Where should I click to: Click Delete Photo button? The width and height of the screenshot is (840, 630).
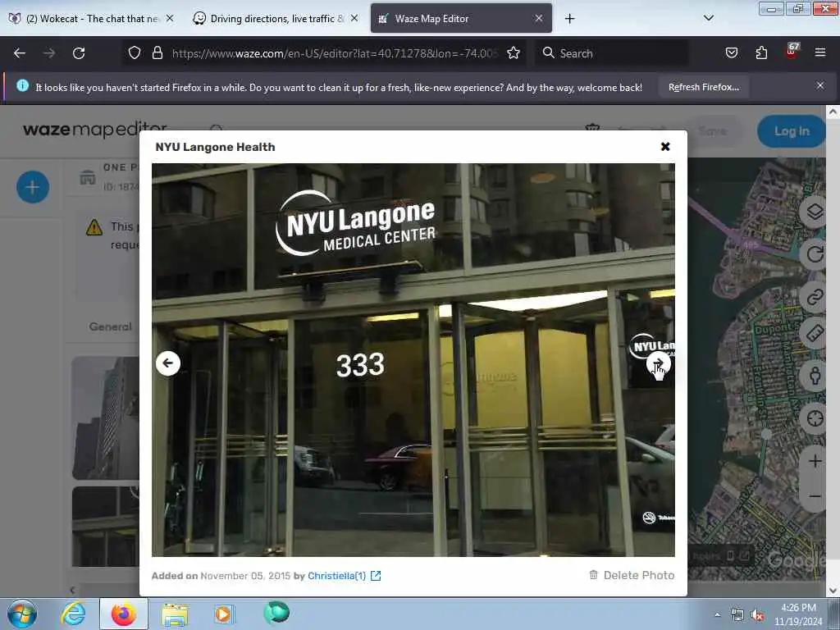click(632, 575)
